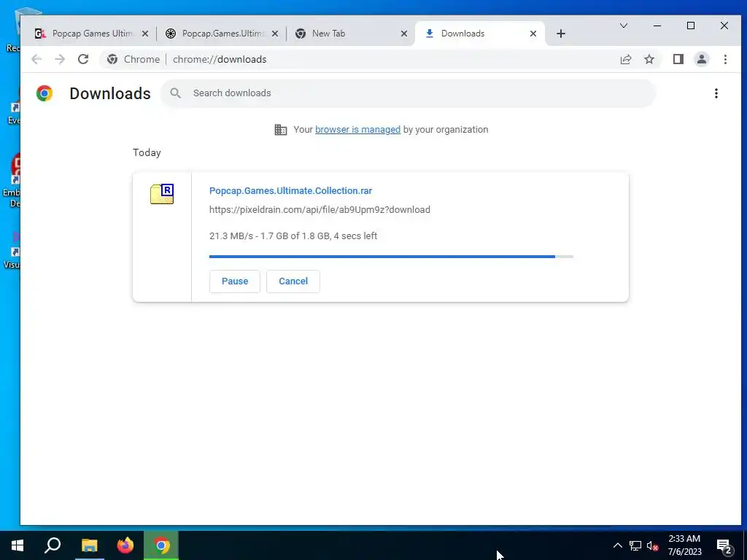Screen dimensions: 747x560
Task: Select the Downloads tab
Action: coord(480,34)
